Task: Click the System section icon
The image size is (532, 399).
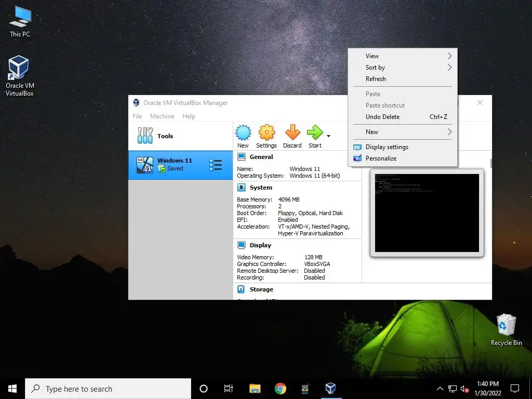Action: click(241, 187)
